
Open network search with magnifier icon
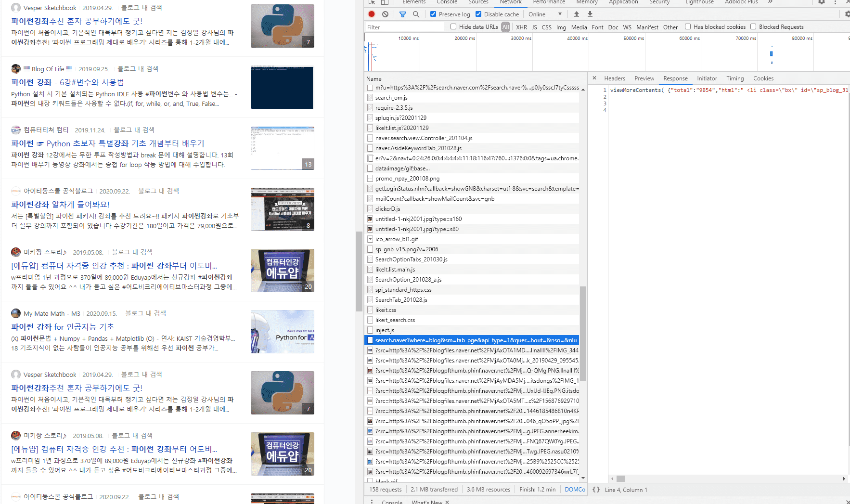(416, 14)
